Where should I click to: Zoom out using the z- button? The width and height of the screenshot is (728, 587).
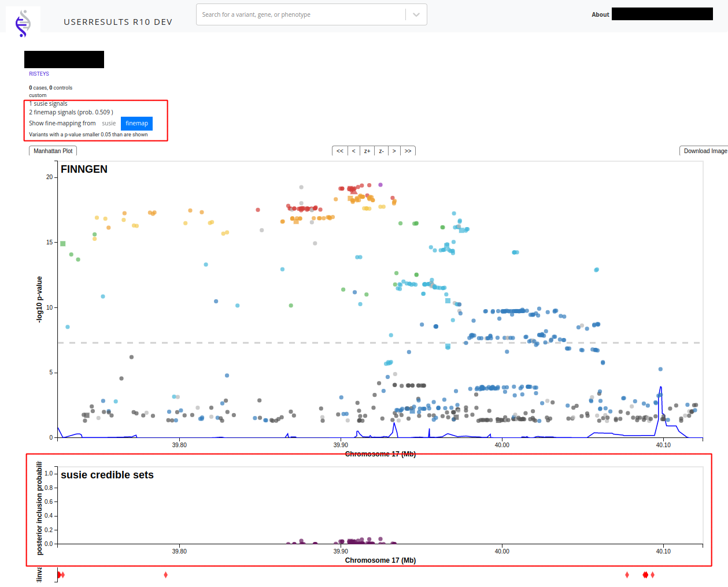point(381,151)
